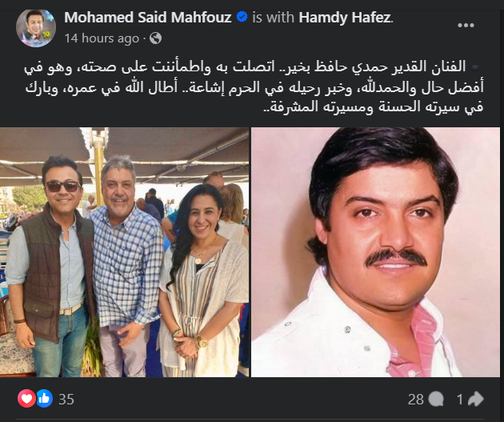Open Mohamed Said Mahfouz profile name link
504x422 pixels.
(x=147, y=18)
